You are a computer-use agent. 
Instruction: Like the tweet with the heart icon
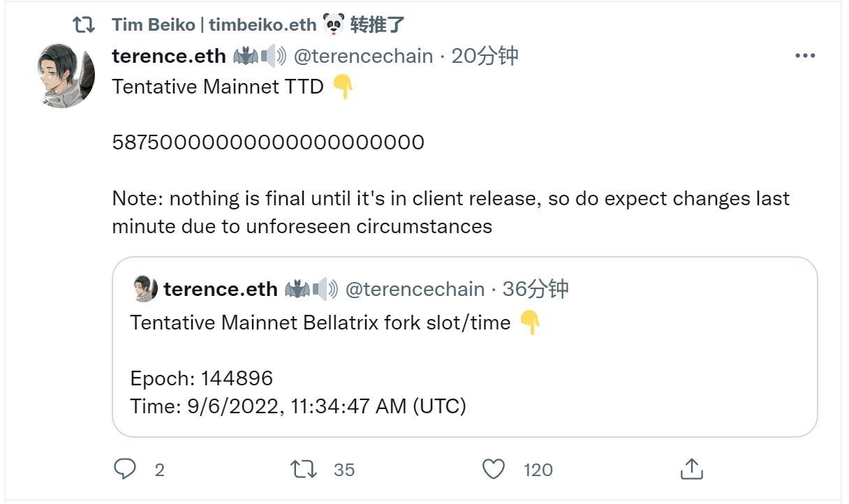pyautogui.click(x=493, y=469)
